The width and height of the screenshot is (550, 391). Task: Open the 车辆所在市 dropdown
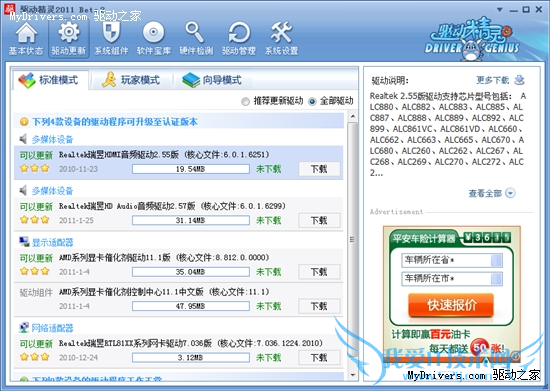[496, 279]
